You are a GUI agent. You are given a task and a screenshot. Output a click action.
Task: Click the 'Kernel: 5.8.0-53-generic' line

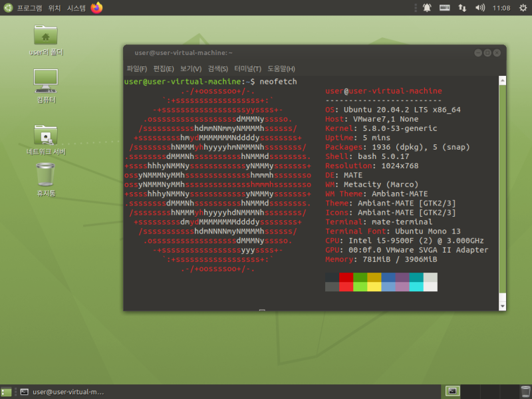381,128
